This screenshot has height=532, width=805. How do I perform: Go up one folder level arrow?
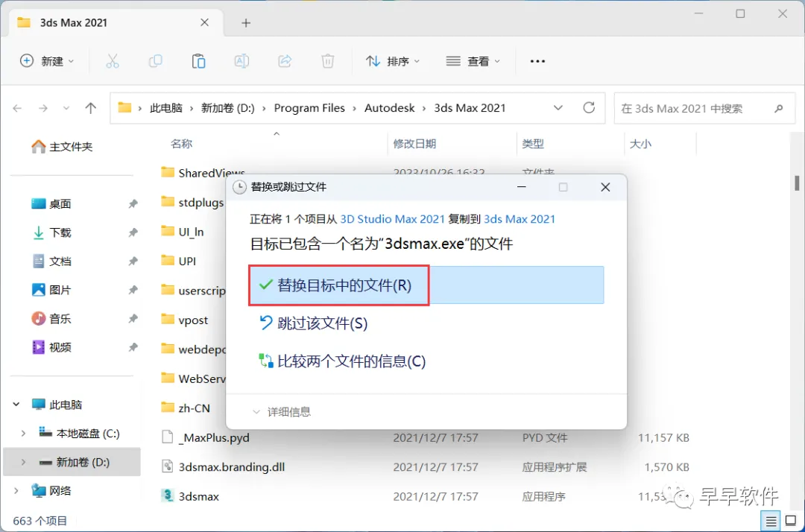pyautogui.click(x=91, y=108)
